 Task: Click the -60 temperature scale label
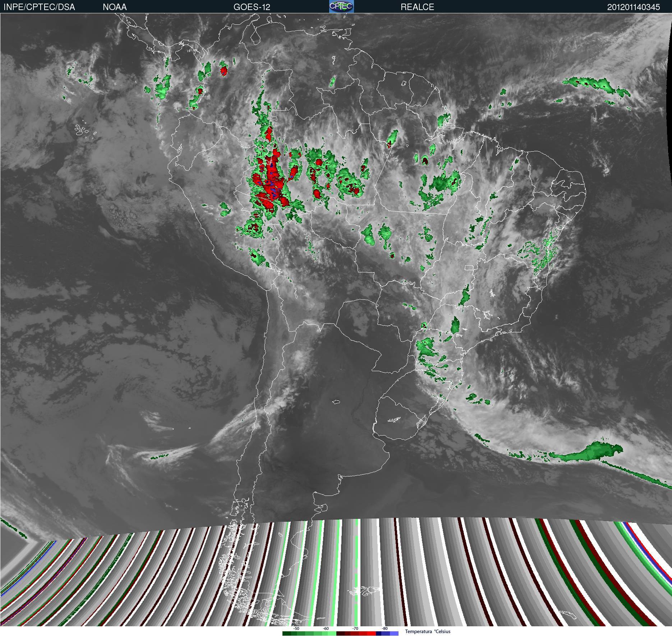click(x=326, y=628)
